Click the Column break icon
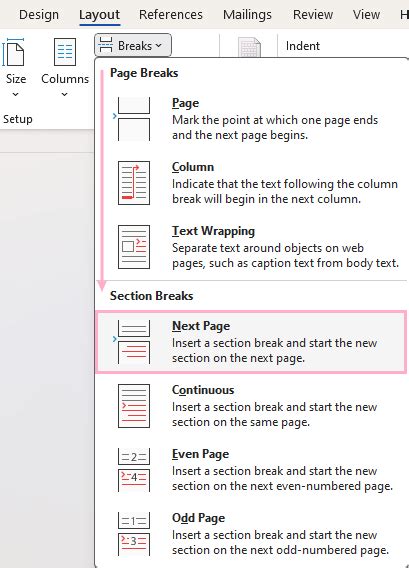 (134, 183)
